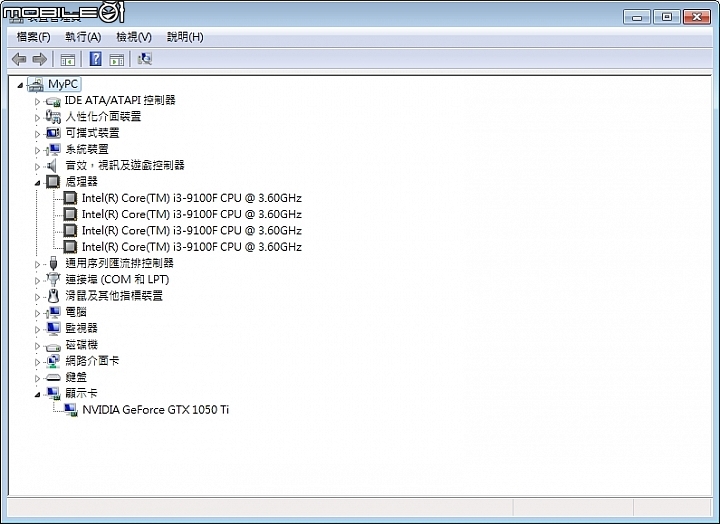Viewport: 720px width, 524px height.
Task: Open the 檔案(F) menu
Action: tap(33, 37)
